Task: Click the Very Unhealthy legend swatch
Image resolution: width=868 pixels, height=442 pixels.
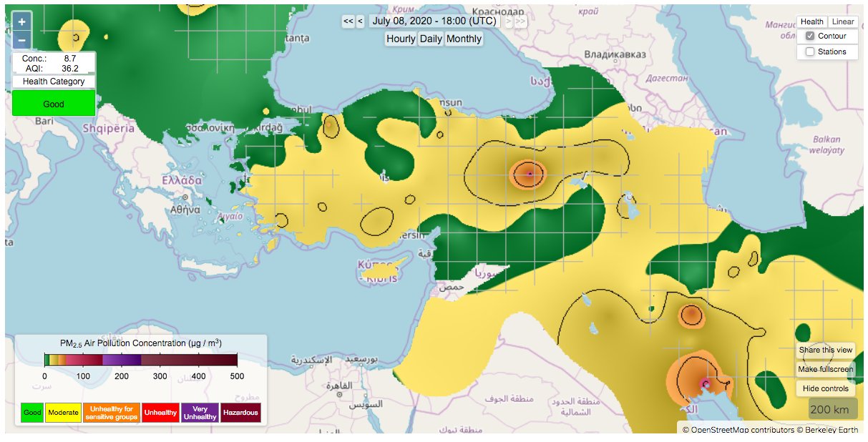Action: point(200,413)
